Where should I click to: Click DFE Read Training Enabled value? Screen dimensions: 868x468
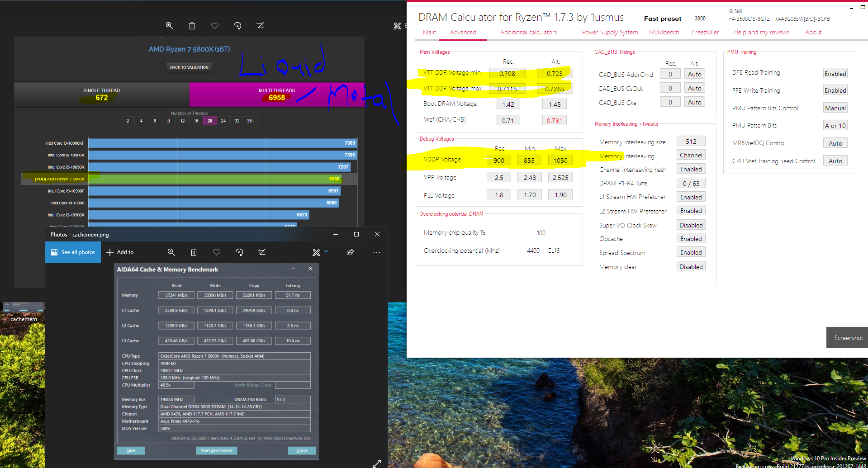tap(835, 74)
